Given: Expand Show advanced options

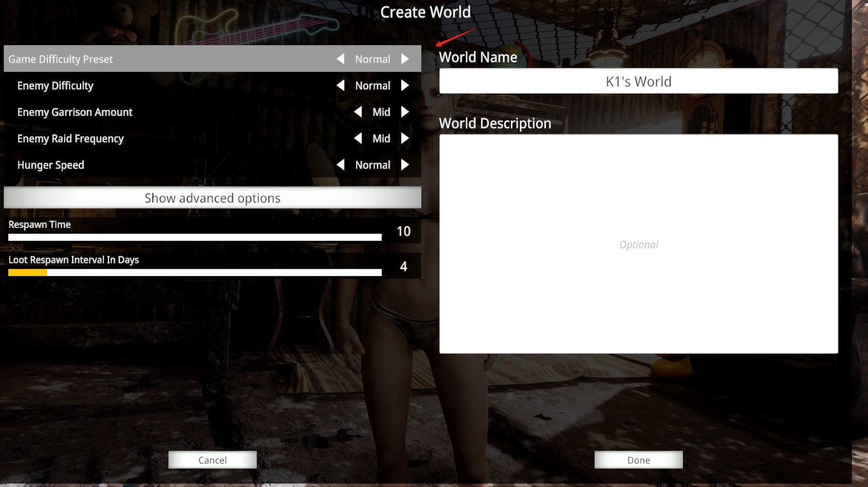Looking at the screenshot, I should (x=212, y=198).
